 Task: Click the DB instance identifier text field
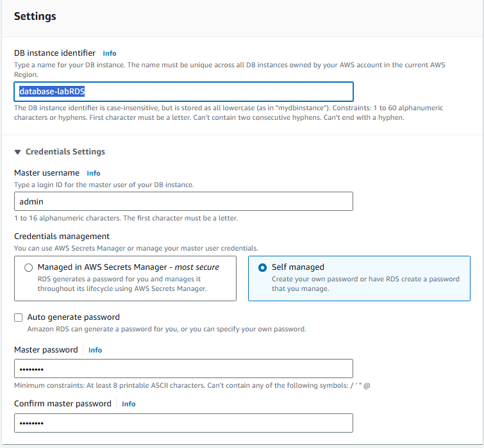183,92
